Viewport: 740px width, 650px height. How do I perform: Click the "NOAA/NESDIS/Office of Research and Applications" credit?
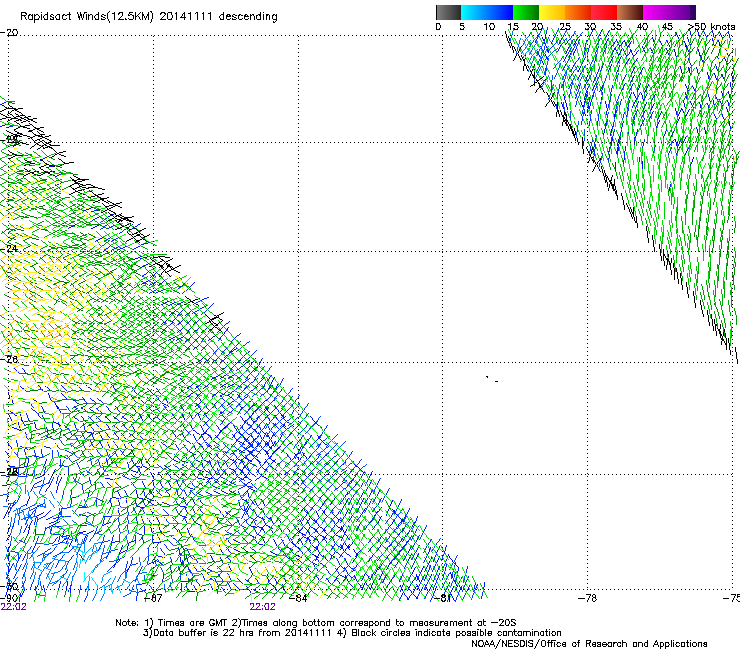pyautogui.click(x=589, y=644)
